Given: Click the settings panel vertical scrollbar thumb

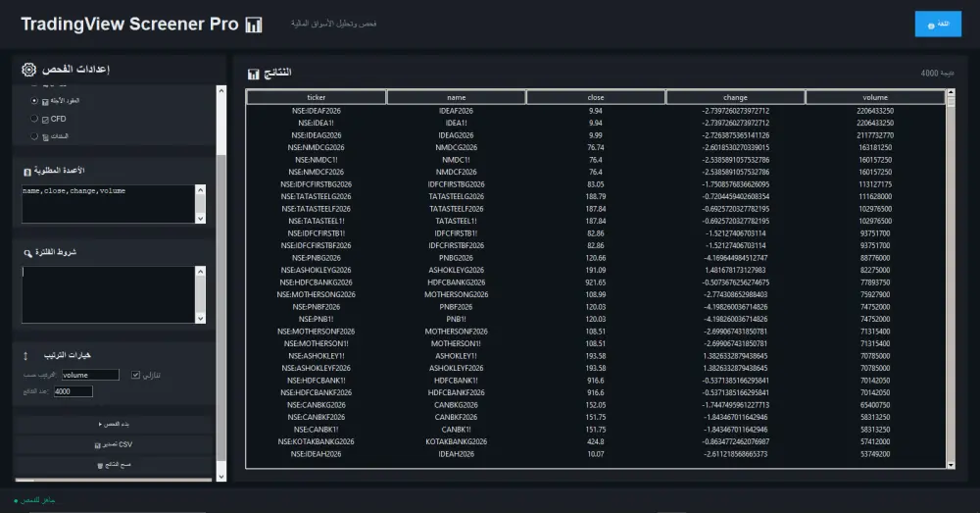Looking at the screenshot, I should point(221,310).
